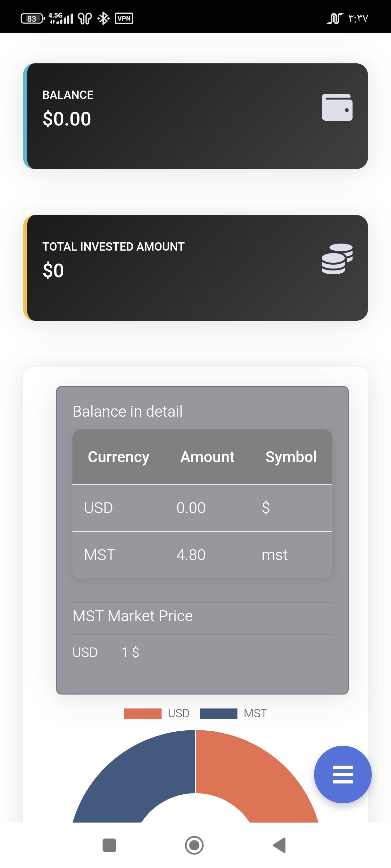
Task: Tap the battery level indicator
Action: point(32,19)
